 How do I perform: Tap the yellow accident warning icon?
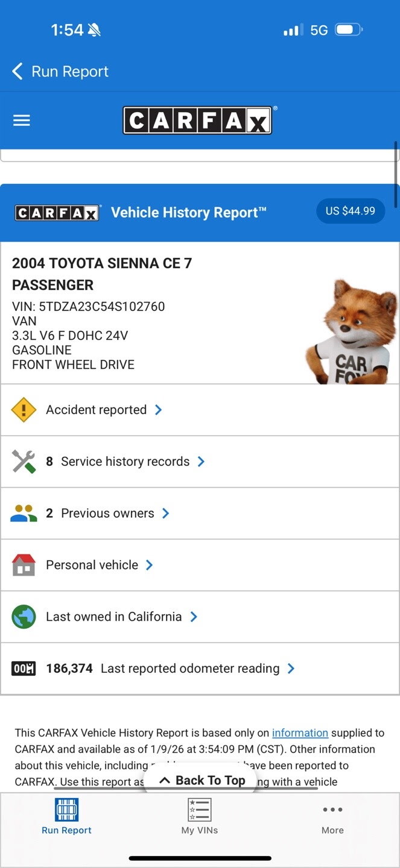click(x=24, y=410)
